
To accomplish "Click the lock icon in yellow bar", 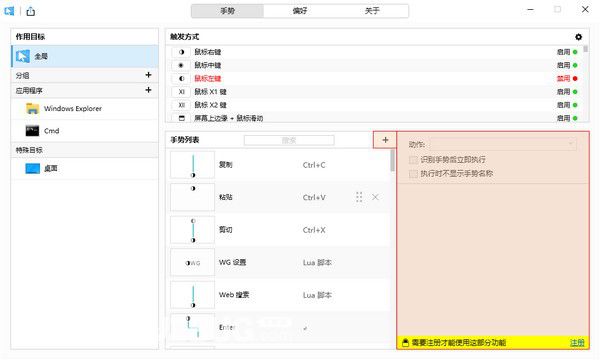I will coord(405,343).
